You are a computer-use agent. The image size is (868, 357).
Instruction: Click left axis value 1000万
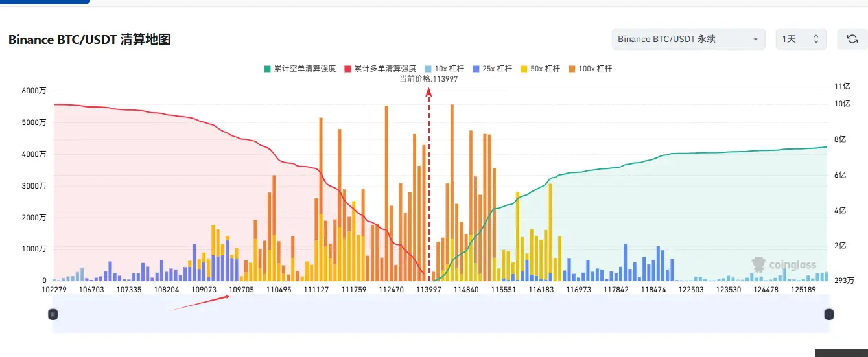[x=34, y=249]
